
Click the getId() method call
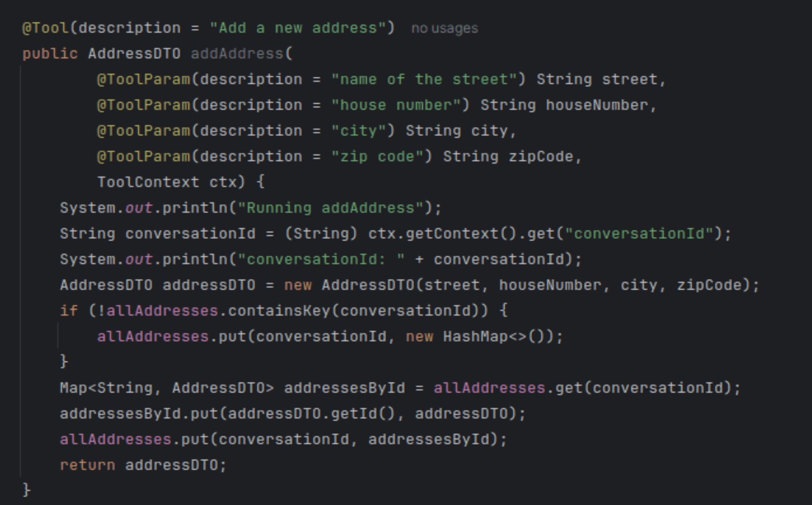pyautogui.click(x=363, y=414)
